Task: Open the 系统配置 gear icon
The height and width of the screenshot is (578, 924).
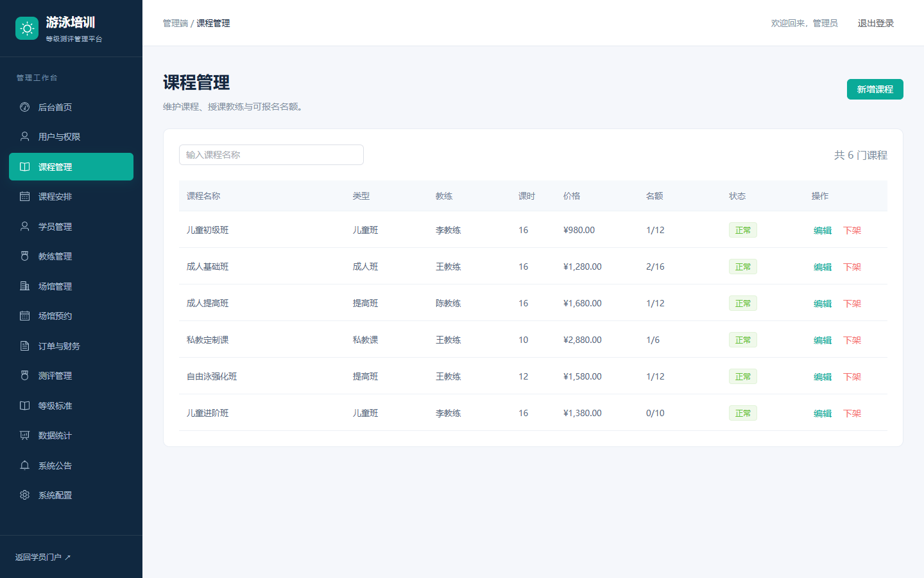Action: (24, 495)
